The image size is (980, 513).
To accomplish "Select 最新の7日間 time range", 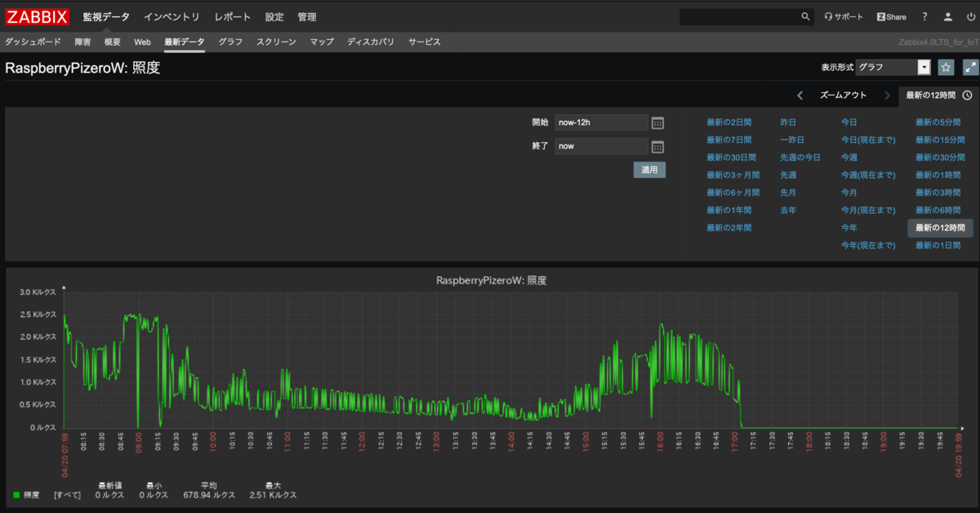I will point(728,140).
